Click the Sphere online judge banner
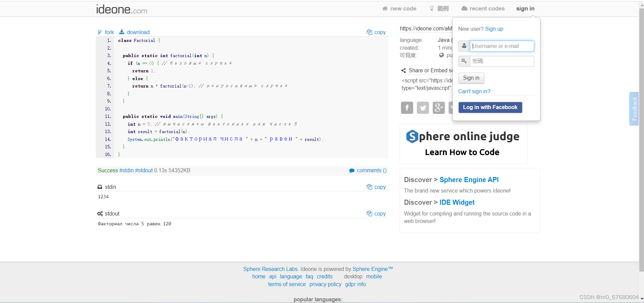 (463, 144)
